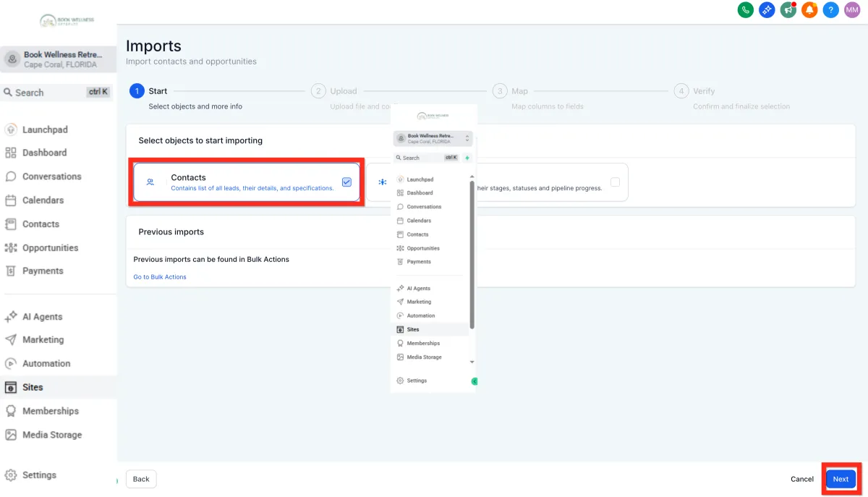Click the 'Select objects to start importing' heading
The height and width of the screenshot is (497, 868).
(200, 140)
